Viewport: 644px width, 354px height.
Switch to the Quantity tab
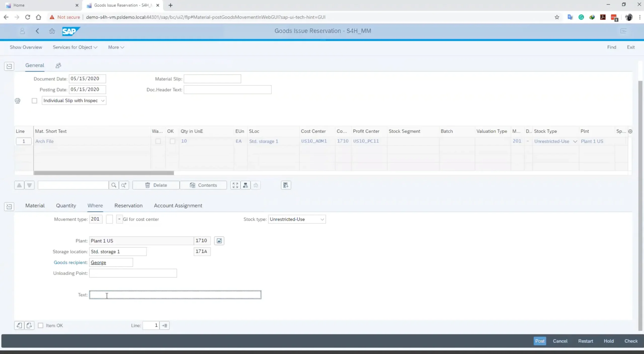[66, 206]
